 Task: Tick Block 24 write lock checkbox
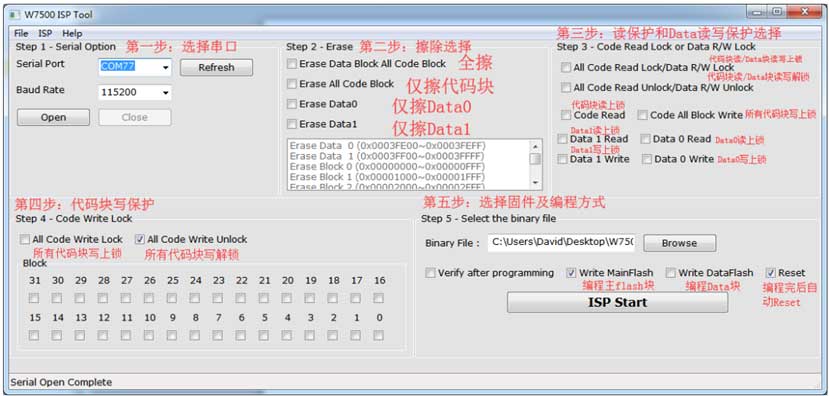tap(195, 299)
